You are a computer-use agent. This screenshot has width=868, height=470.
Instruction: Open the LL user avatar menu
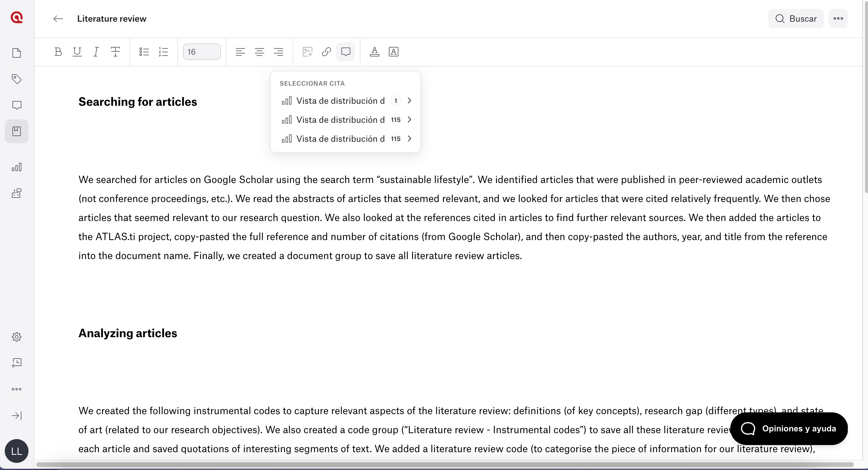(17, 451)
